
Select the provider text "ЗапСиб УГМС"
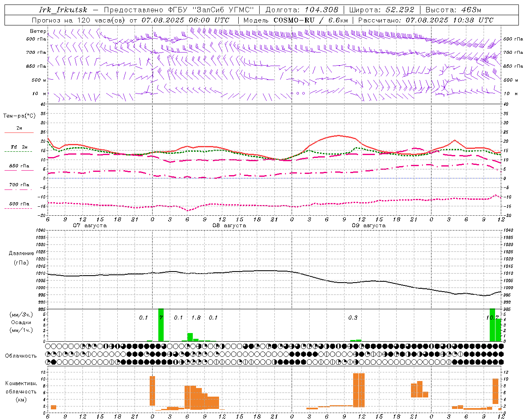pyautogui.click(x=223, y=10)
